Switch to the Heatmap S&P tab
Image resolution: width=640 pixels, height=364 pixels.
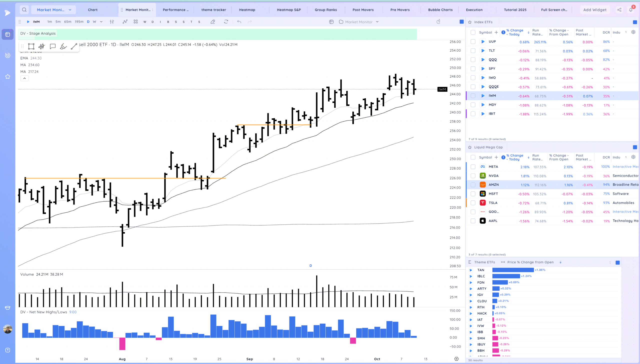[x=288, y=10]
